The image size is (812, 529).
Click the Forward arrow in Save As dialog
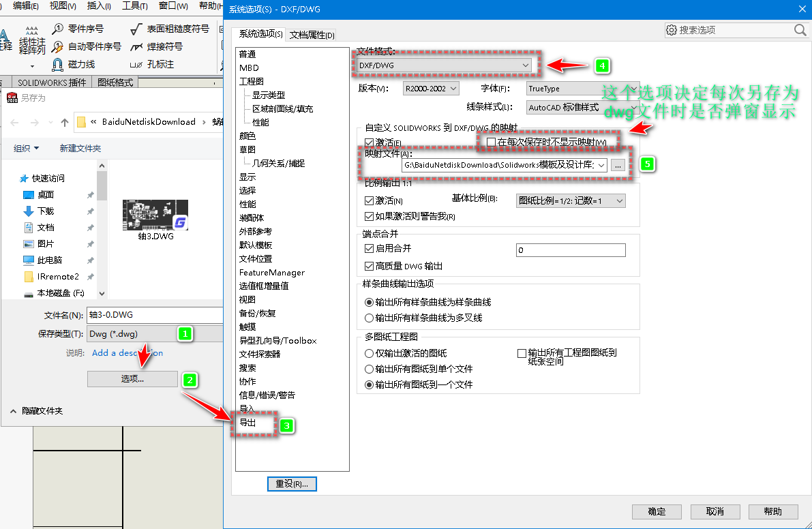(x=34, y=122)
